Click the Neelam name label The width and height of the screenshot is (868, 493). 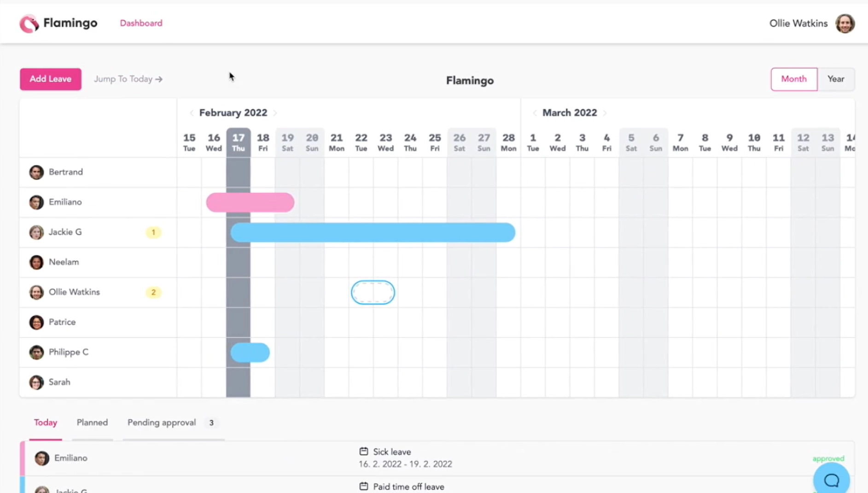click(64, 262)
